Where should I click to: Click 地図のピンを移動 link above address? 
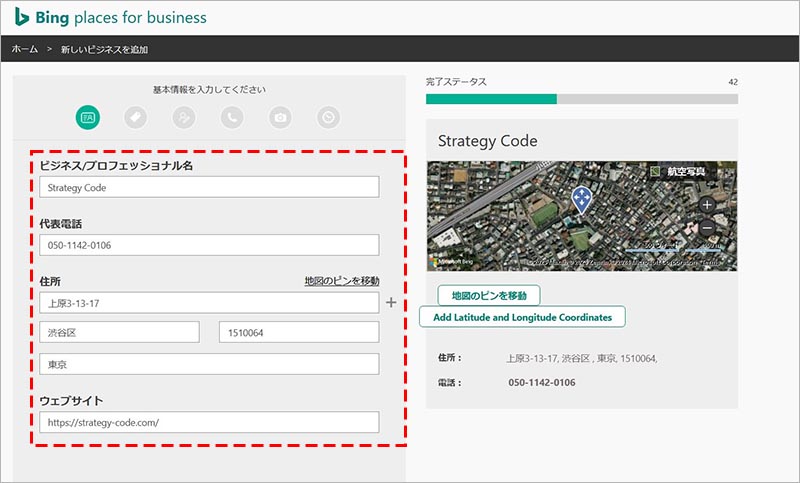[x=341, y=282]
